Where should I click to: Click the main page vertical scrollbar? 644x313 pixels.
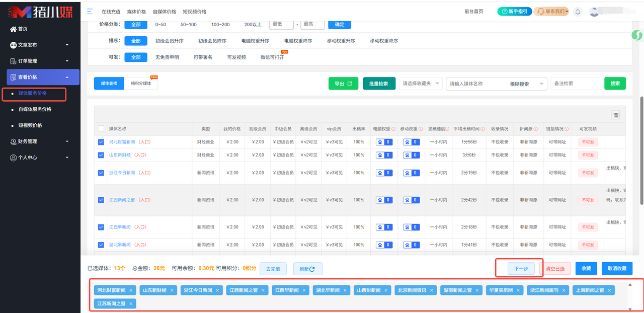click(641, 150)
